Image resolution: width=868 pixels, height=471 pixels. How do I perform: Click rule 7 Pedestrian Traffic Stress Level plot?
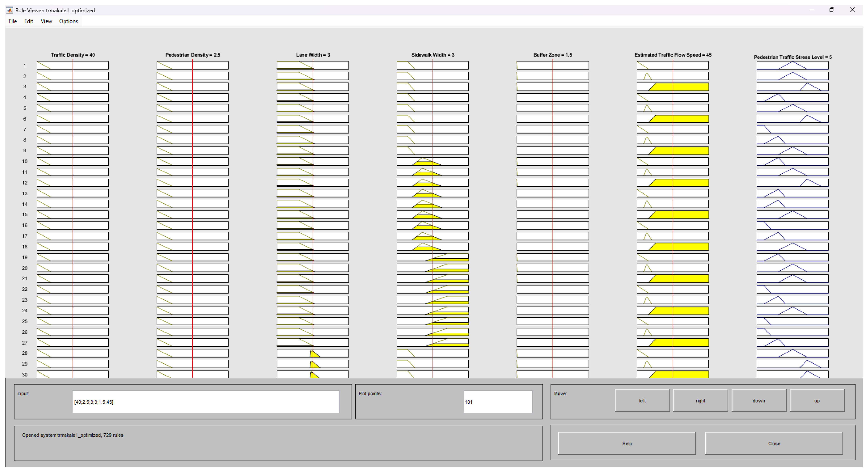(x=792, y=129)
